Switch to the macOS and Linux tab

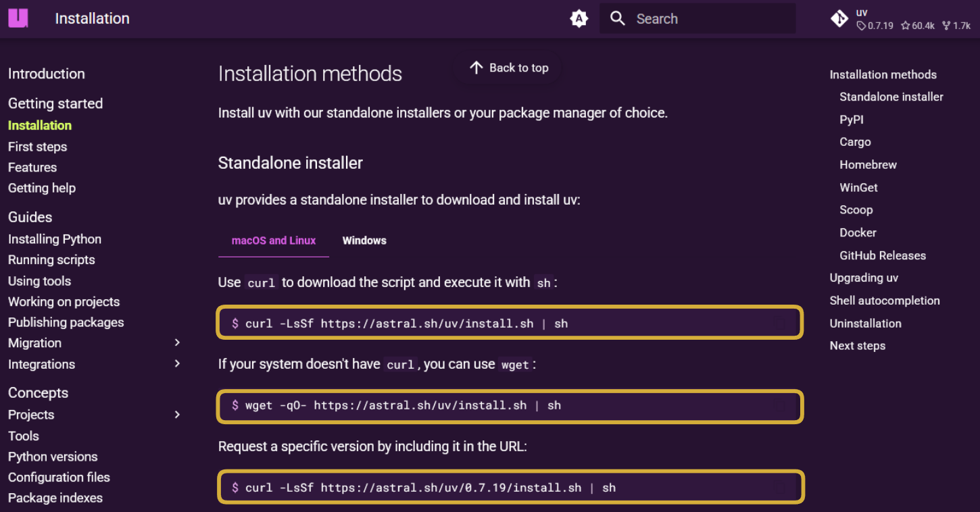(274, 240)
